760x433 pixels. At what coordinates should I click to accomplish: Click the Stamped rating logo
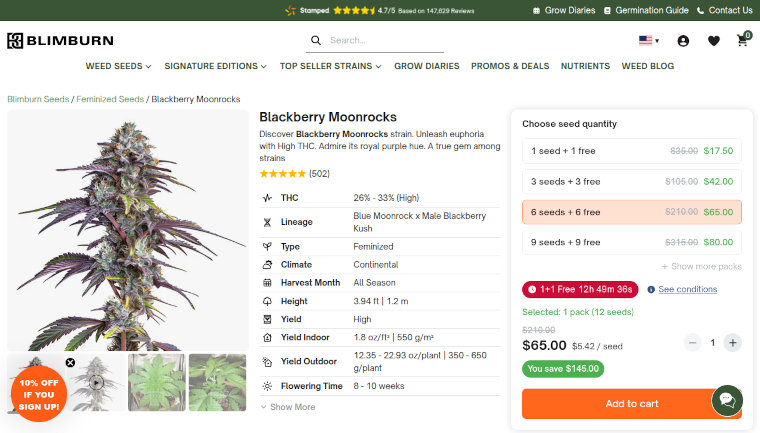pyautogui.click(x=290, y=10)
